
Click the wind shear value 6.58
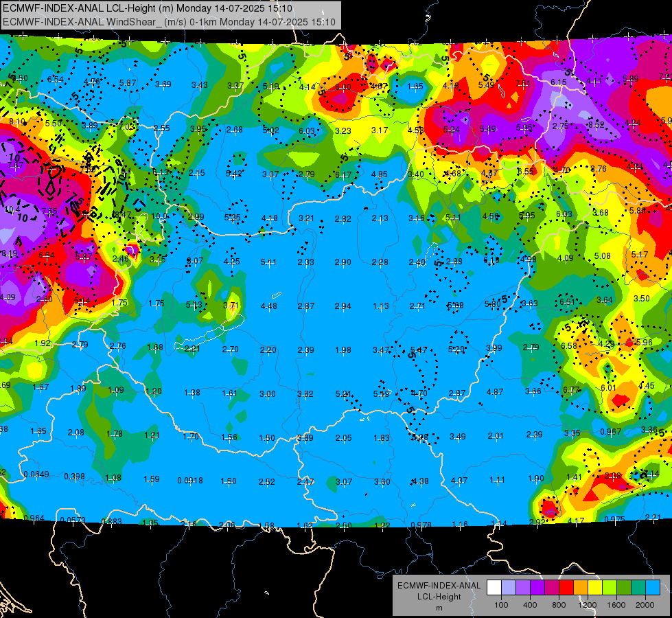tap(569, 345)
